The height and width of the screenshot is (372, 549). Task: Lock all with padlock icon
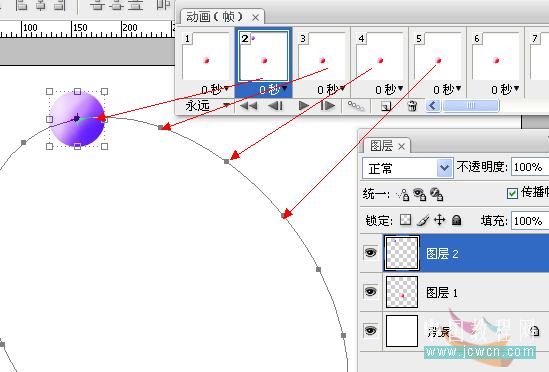tap(456, 220)
